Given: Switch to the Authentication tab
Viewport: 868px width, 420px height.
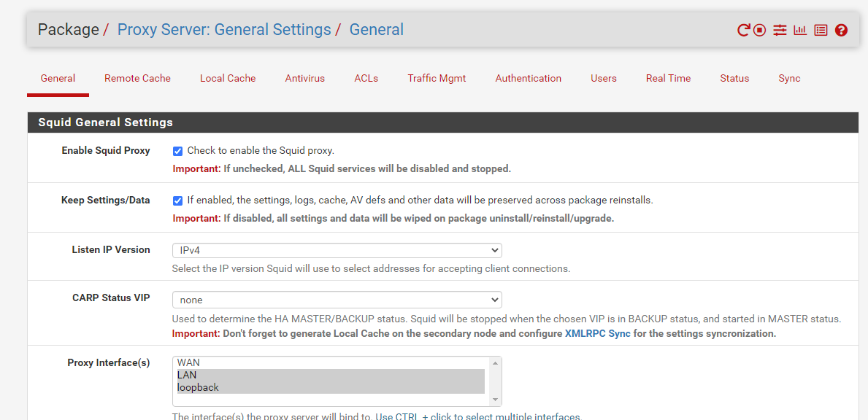Looking at the screenshot, I should pos(528,79).
